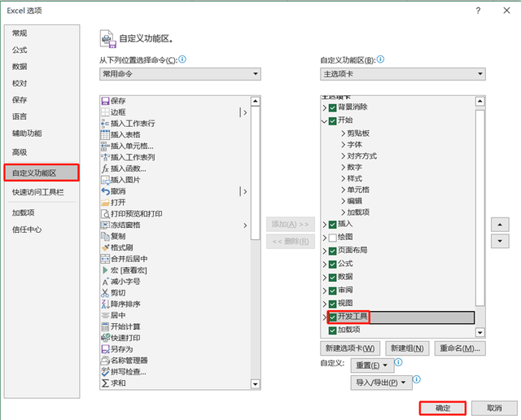Select the 插入函数 fx icon
The image size is (521, 420).
105,168
